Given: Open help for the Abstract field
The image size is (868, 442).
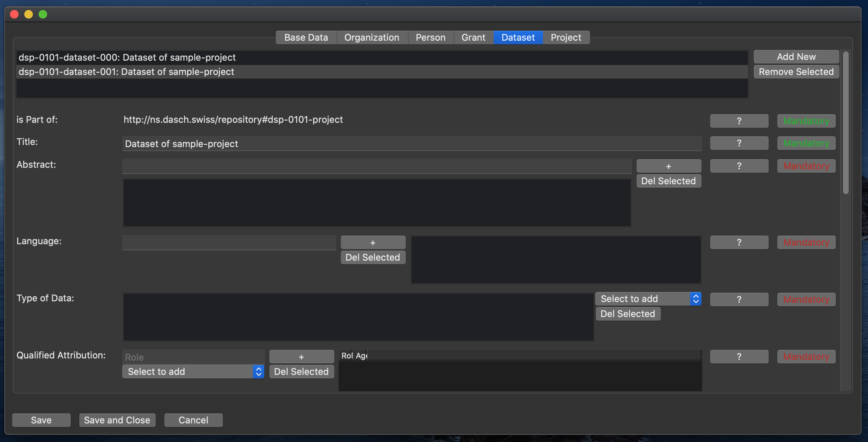Looking at the screenshot, I should [x=739, y=166].
